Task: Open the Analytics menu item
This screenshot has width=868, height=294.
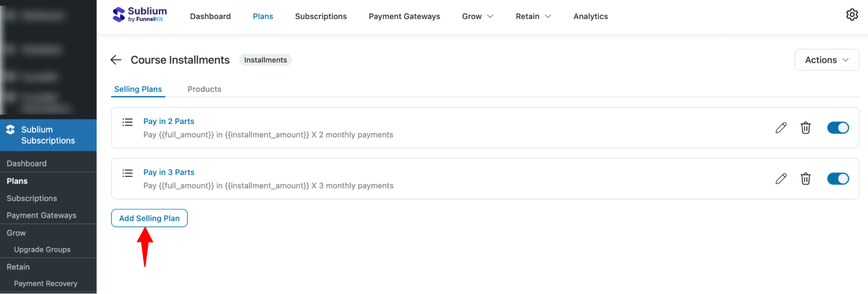Action: point(590,16)
